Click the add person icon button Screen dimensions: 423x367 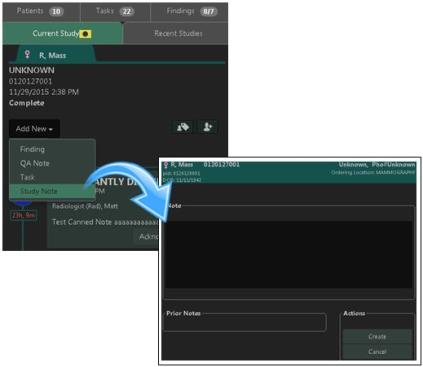tap(207, 127)
